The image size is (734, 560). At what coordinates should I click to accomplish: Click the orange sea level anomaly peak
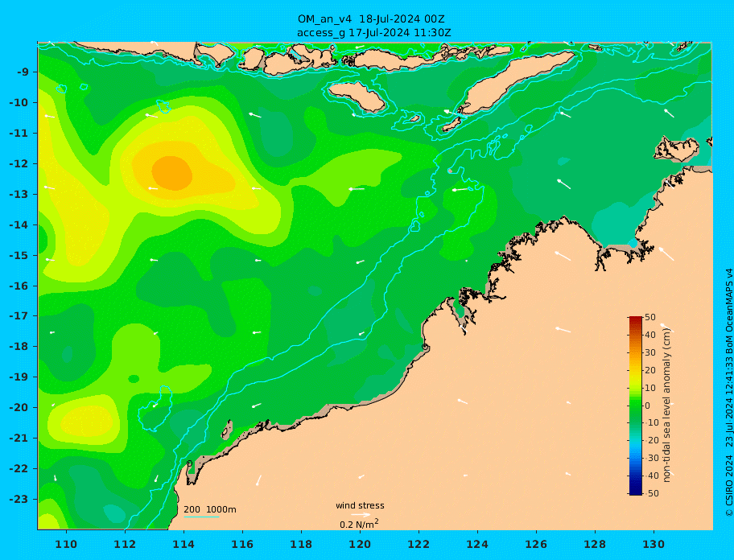click(x=171, y=173)
